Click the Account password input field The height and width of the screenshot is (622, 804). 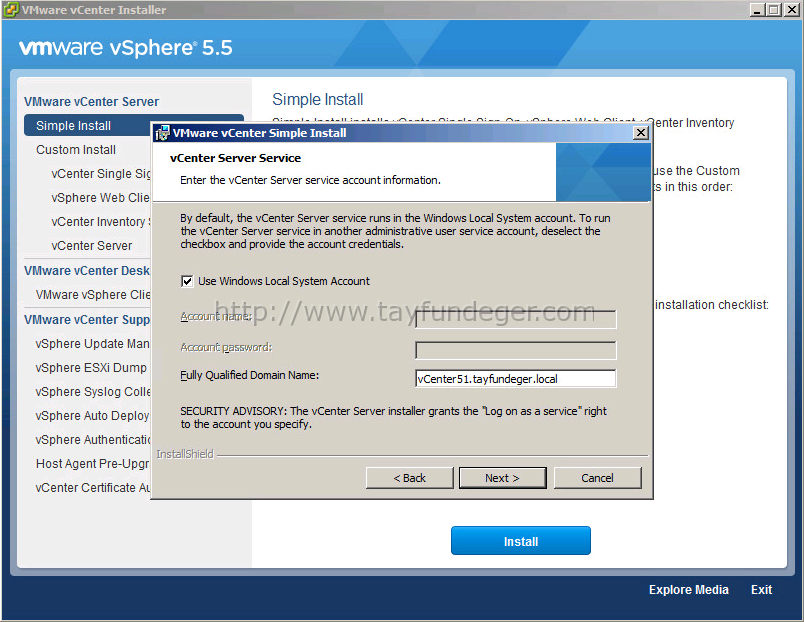tap(515, 351)
